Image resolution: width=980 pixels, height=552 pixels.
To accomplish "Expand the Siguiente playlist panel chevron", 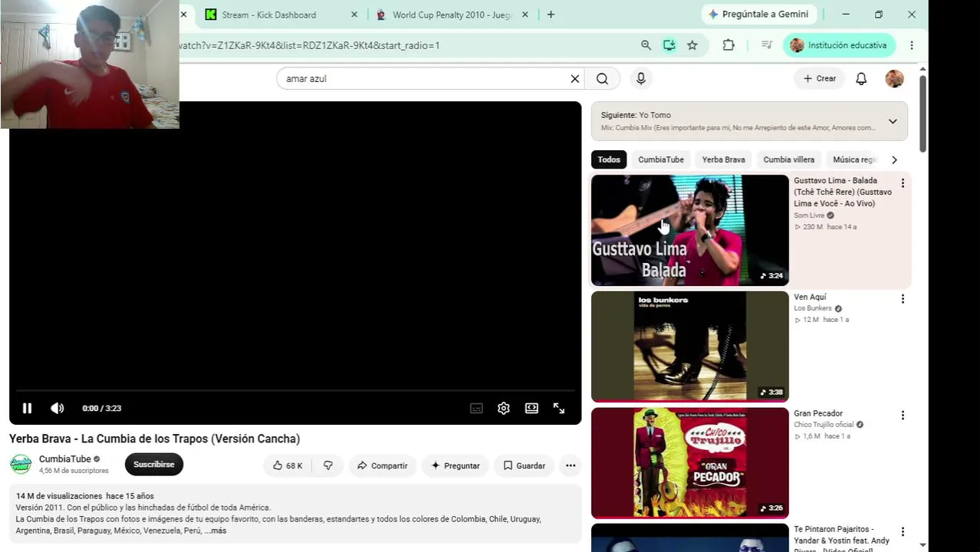I will pyautogui.click(x=893, y=121).
